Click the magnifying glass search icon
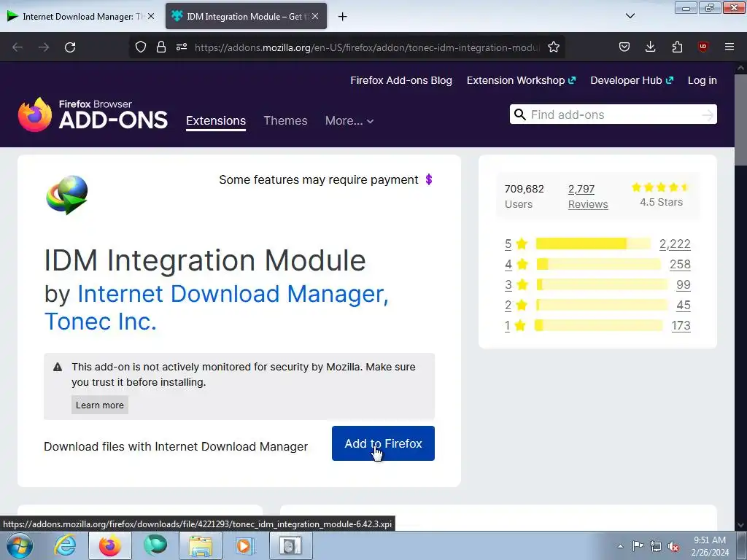 point(519,114)
